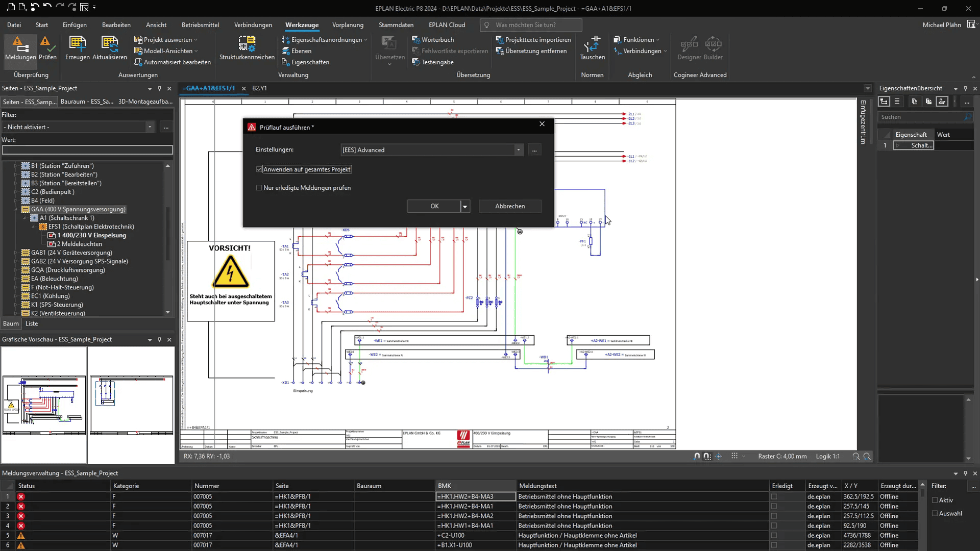Expand the GAB1 24 V Geräteversorgung node
Screen dimensions: 980x551
(16, 253)
